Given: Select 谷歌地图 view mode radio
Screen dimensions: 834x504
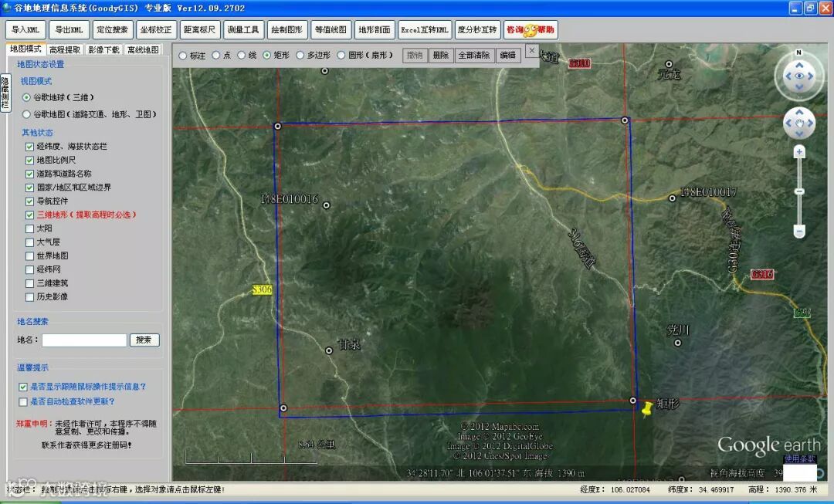Looking at the screenshot, I should point(26,114).
